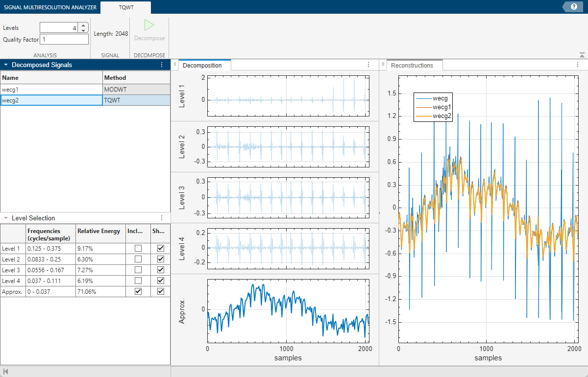
Task: Disable Include for the Approx. level
Action: pyautogui.click(x=138, y=291)
